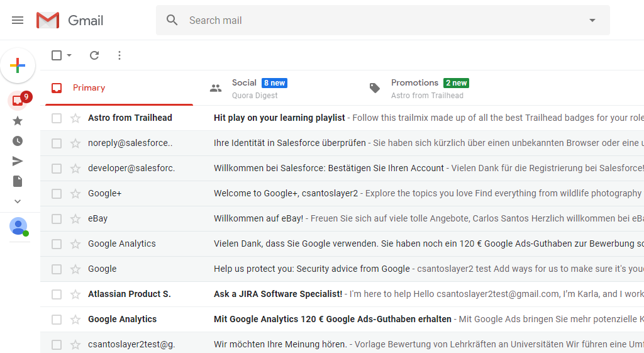Open the More options three-dot menu

point(119,55)
